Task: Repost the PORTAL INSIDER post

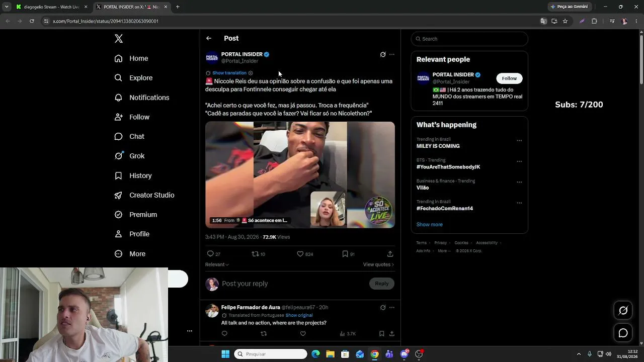Action: point(255,254)
